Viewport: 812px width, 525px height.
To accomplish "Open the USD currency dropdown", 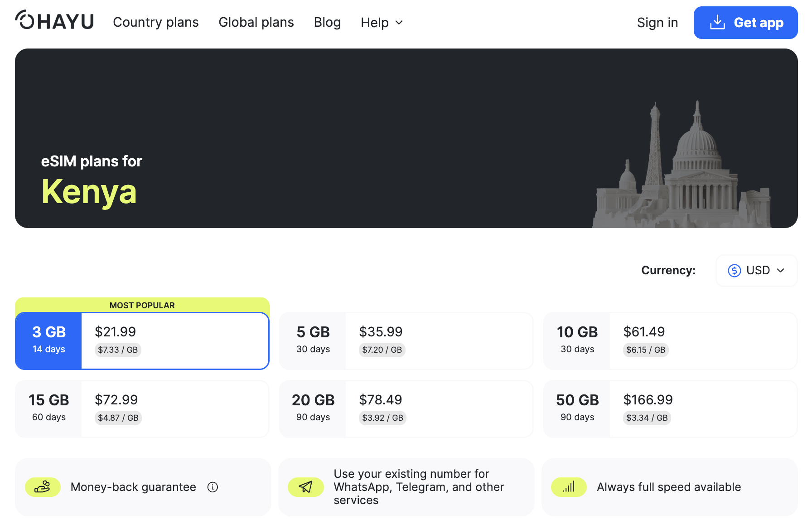I will click(756, 271).
